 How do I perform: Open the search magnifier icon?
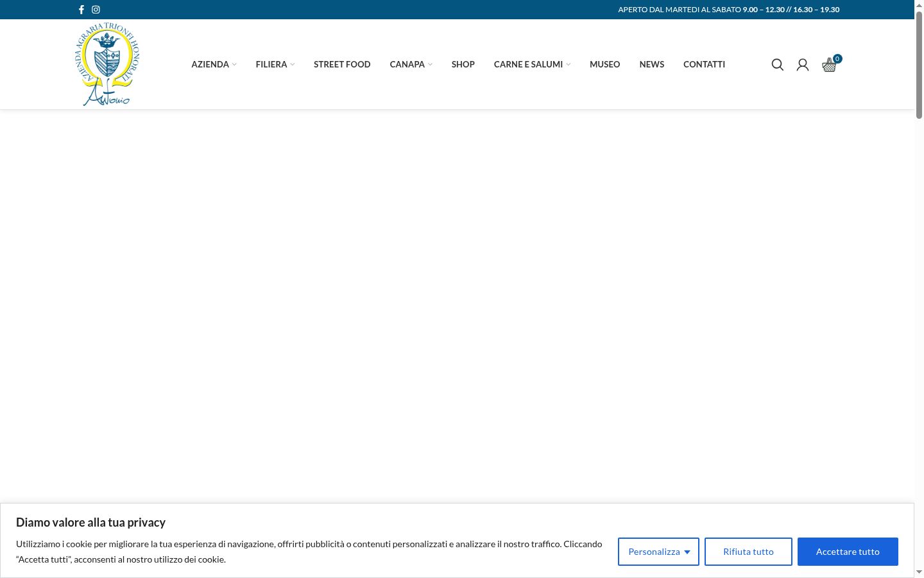pos(778,64)
